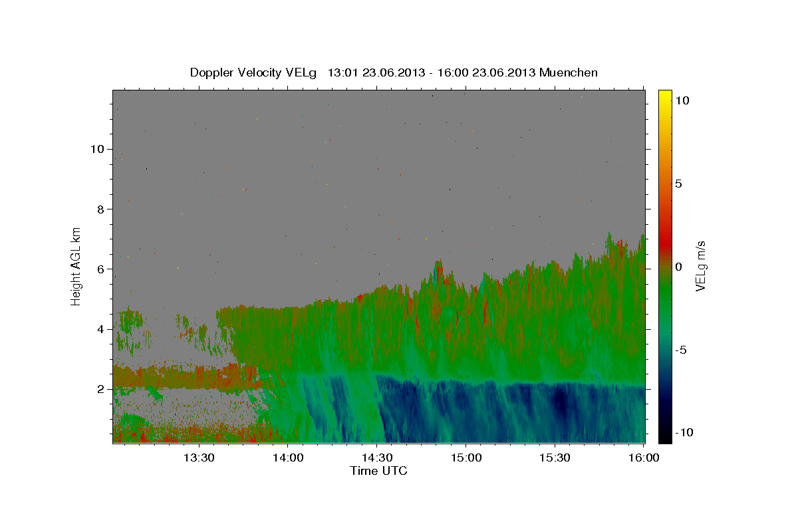Click the height tick label 8
Screen dimensions: 798x532
(100, 209)
